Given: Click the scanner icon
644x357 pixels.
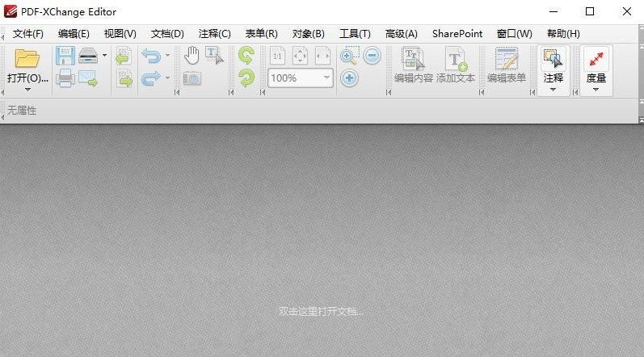Looking at the screenshot, I should point(88,56).
